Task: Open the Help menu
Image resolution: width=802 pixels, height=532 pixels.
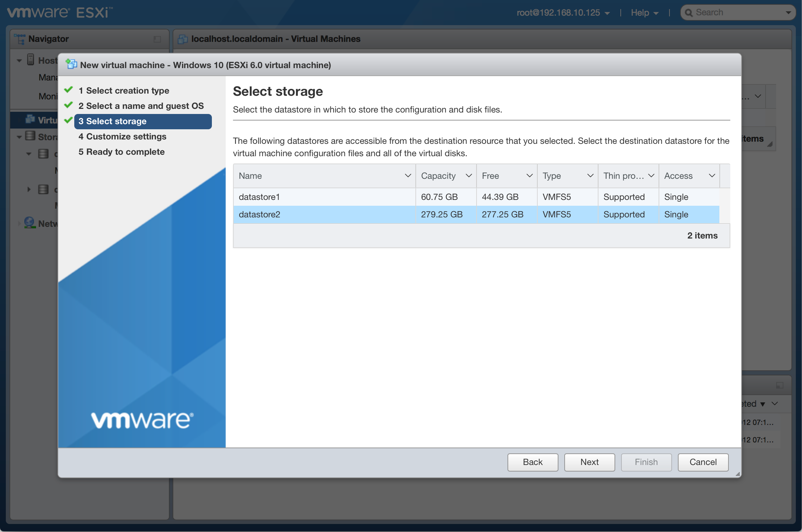Action: click(x=644, y=13)
